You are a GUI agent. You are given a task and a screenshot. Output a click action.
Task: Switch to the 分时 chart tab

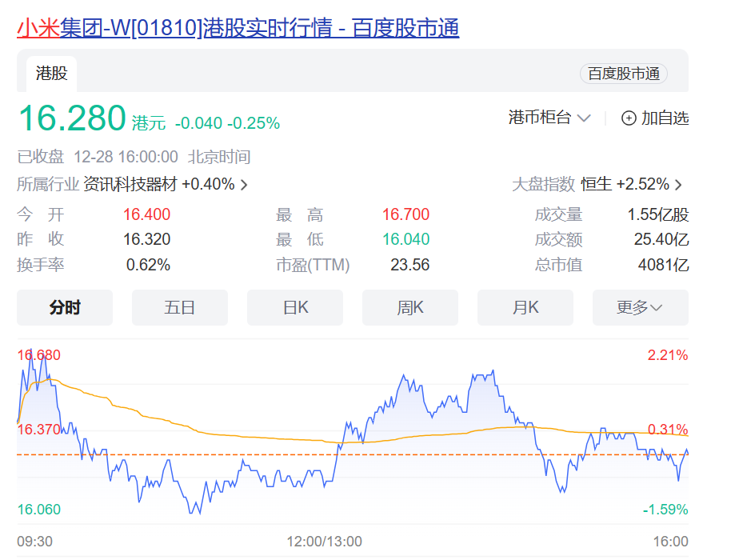[65, 307]
